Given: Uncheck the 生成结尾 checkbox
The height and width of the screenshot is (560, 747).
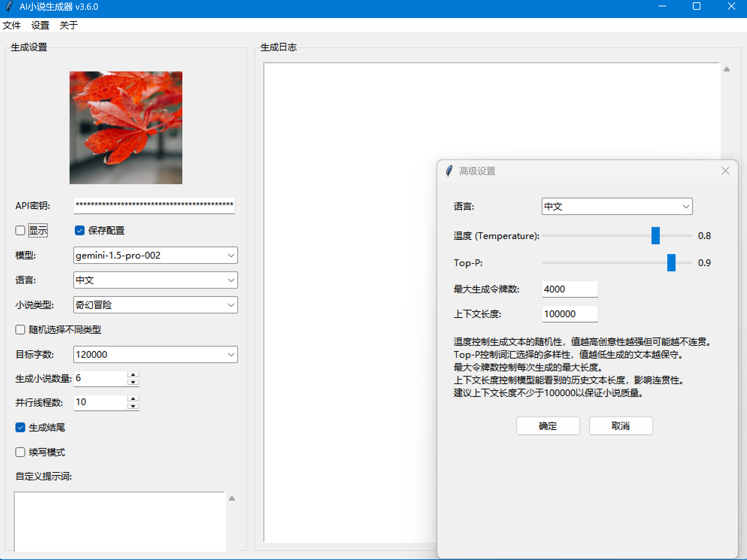Looking at the screenshot, I should pos(20,427).
